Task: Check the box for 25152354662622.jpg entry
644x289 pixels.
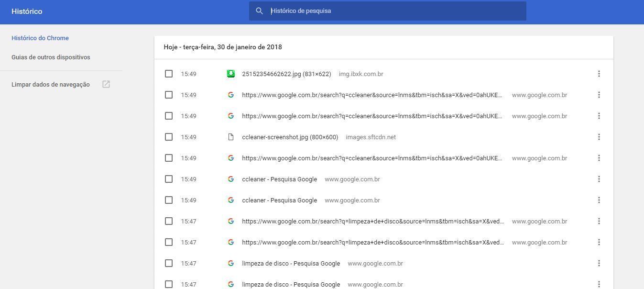Action: click(x=169, y=74)
